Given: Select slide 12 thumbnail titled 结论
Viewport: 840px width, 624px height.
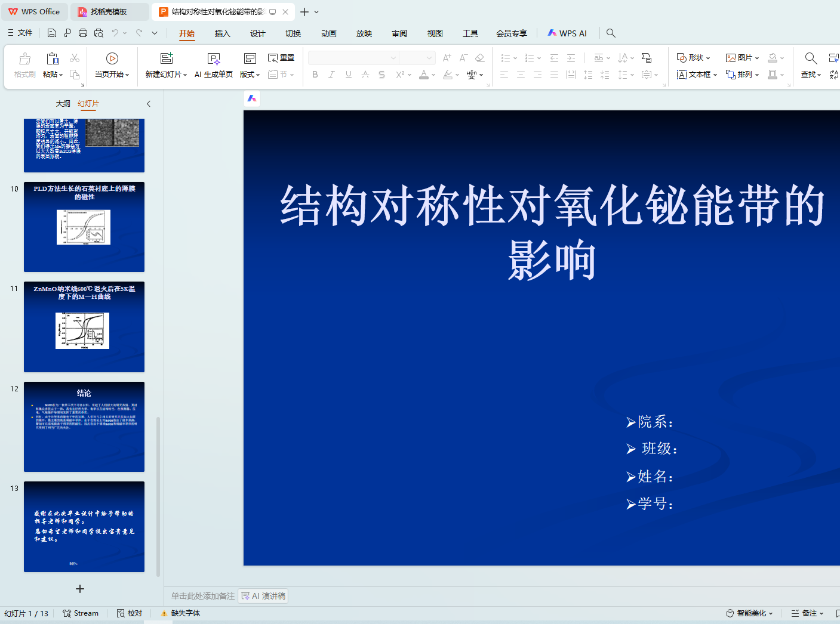Looking at the screenshot, I should [x=84, y=427].
